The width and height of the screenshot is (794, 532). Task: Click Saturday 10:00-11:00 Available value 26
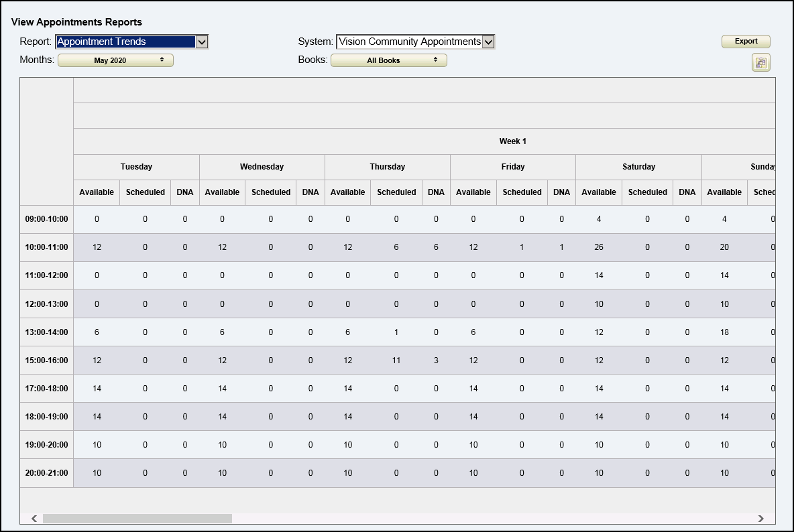[599, 247]
